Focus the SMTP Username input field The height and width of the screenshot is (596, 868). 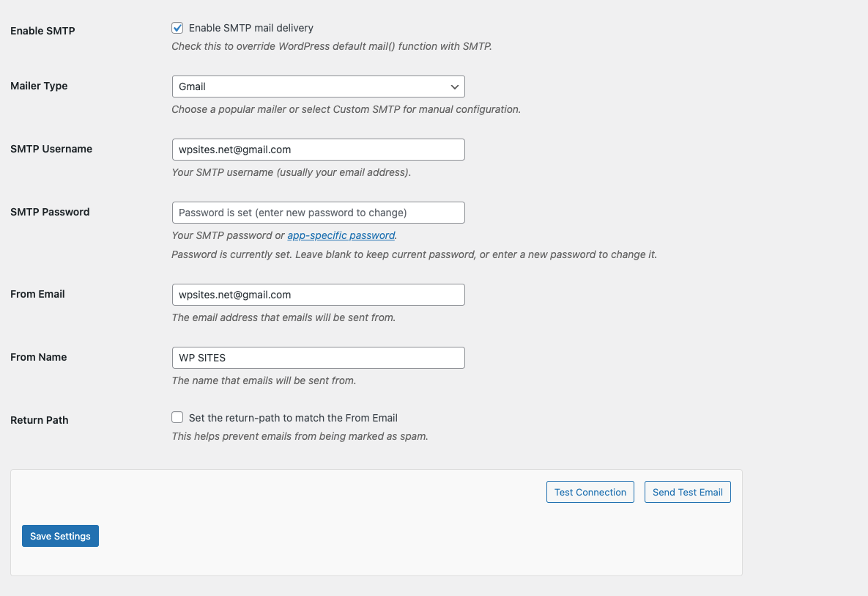(318, 150)
